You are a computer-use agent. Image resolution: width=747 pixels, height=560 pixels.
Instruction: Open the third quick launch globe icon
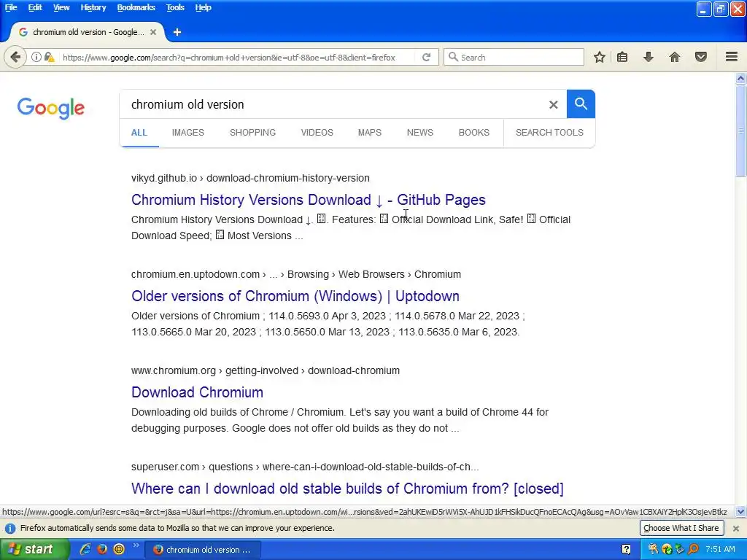point(119,549)
